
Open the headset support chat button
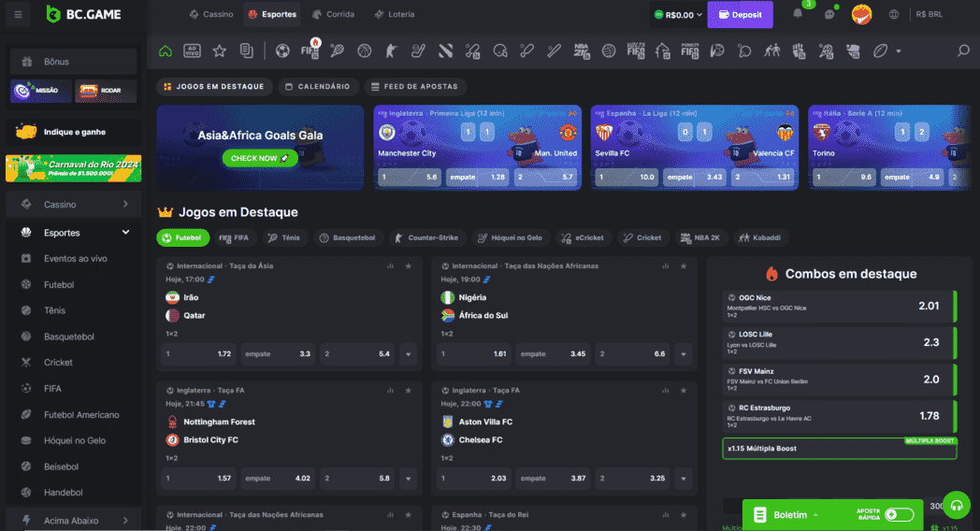[x=957, y=506]
